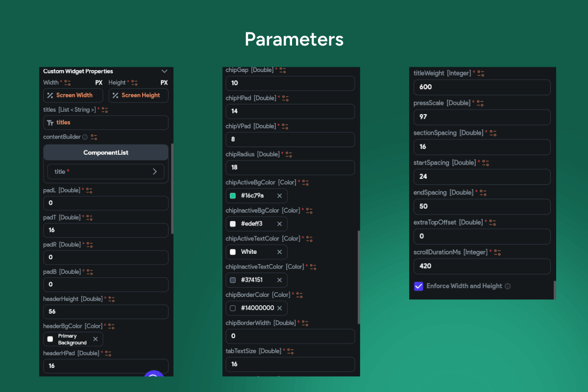
Task: Click the variable icon next to chipRadius
Action: 289,154
